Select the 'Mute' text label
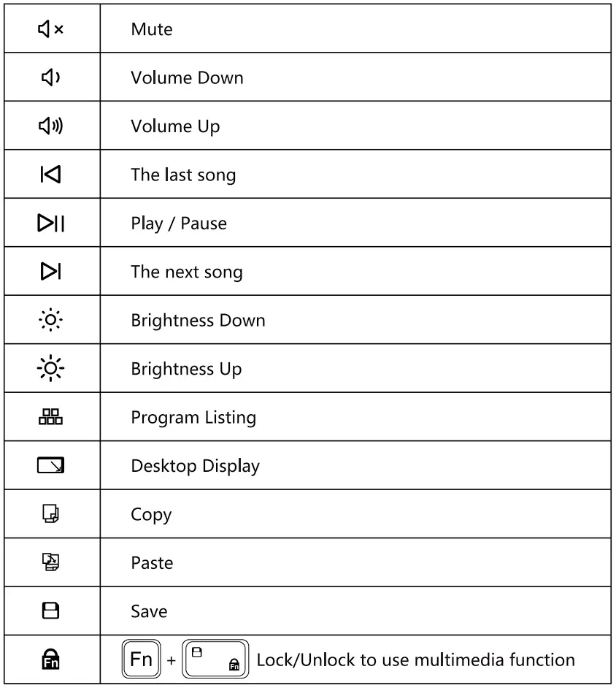 coord(152,29)
